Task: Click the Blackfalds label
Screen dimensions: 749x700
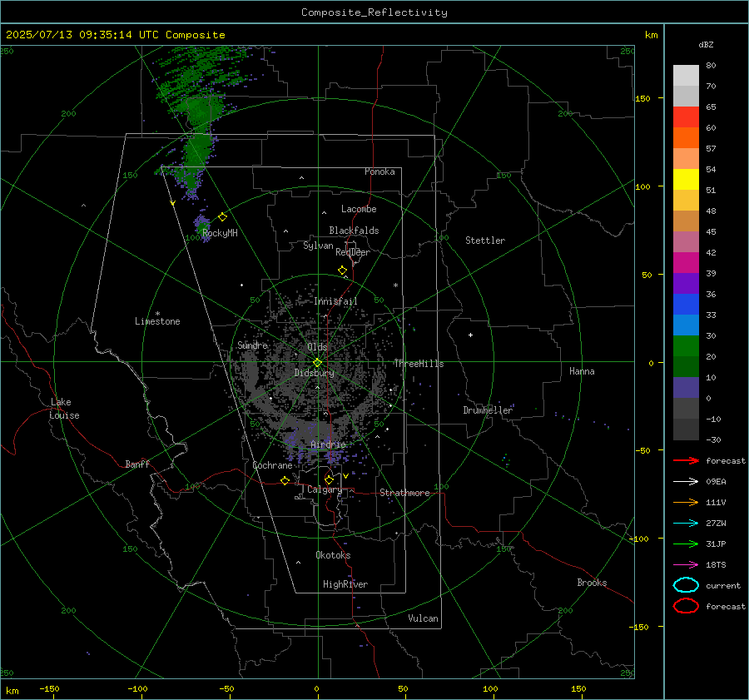Action: tap(354, 231)
